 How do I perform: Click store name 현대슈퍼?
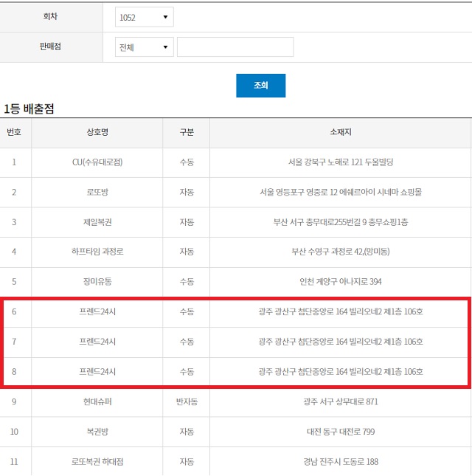pos(97,402)
